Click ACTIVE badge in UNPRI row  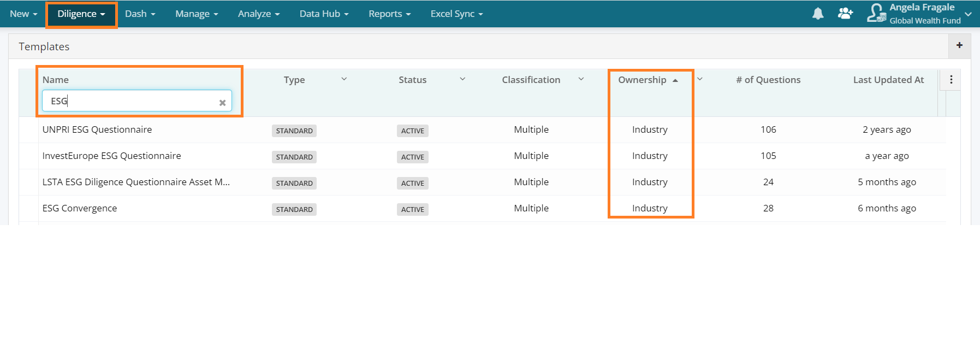click(413, 131)
